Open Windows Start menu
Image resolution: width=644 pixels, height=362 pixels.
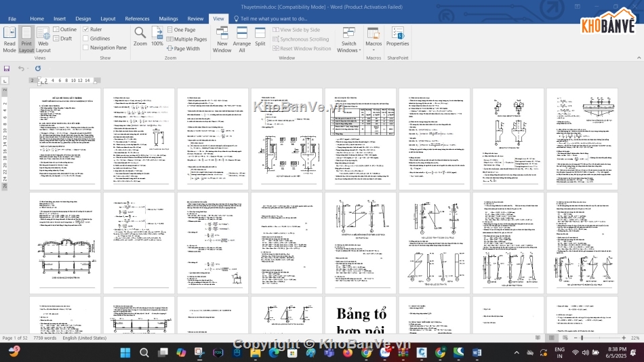pos(125,353)
